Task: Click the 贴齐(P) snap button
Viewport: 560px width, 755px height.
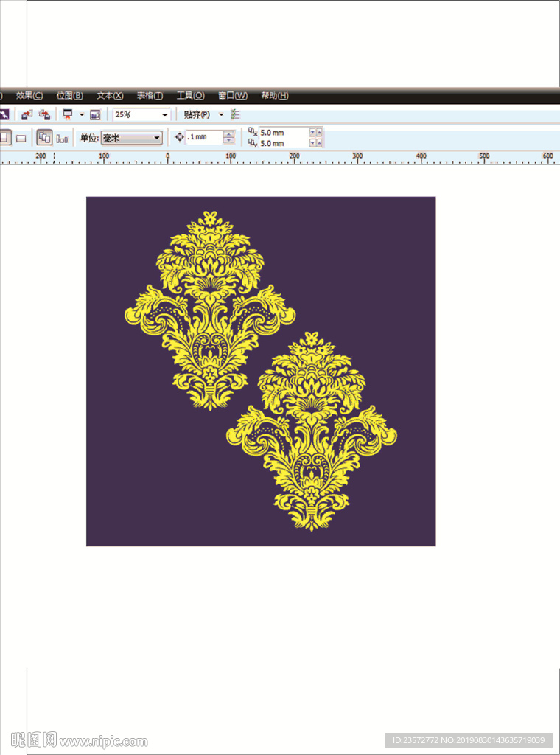Action: (197, 115)
